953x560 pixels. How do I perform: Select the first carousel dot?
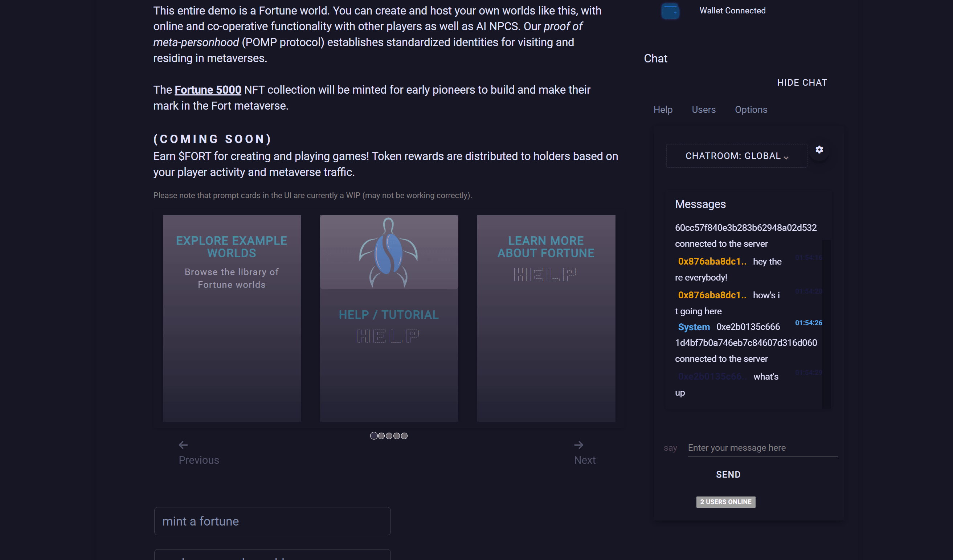pos(374,436)
